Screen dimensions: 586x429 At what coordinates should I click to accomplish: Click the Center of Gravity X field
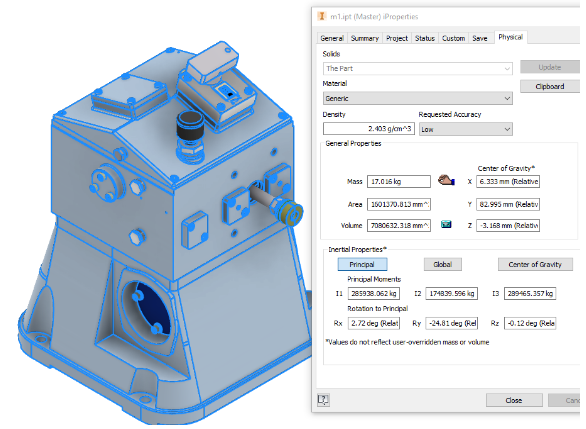[x=508, y=181]
